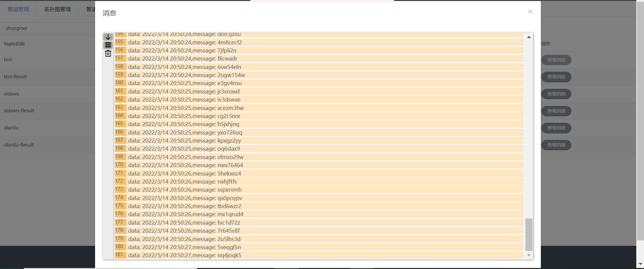
Task: Select the log line with message nwx76464
Action: (185, 165)
